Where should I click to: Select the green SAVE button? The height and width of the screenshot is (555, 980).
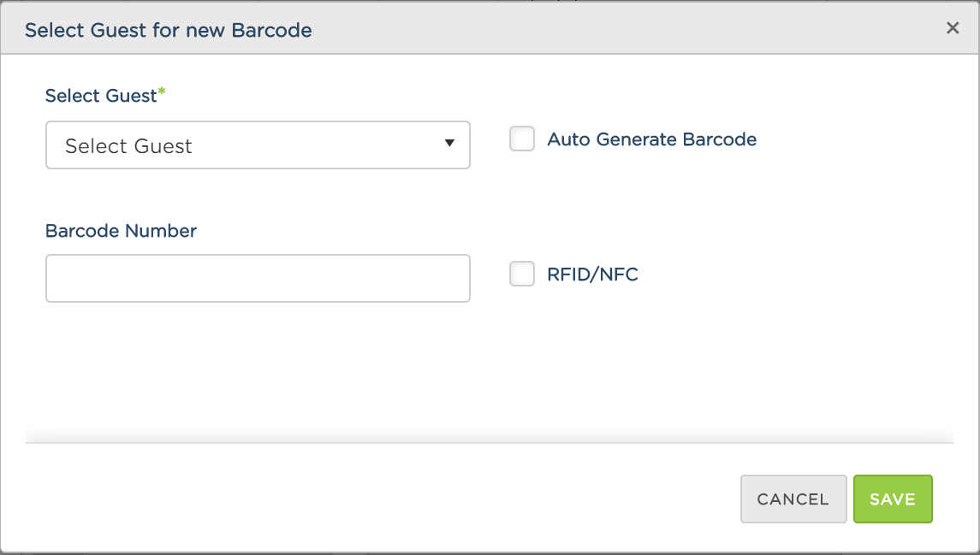coord(893,499)
